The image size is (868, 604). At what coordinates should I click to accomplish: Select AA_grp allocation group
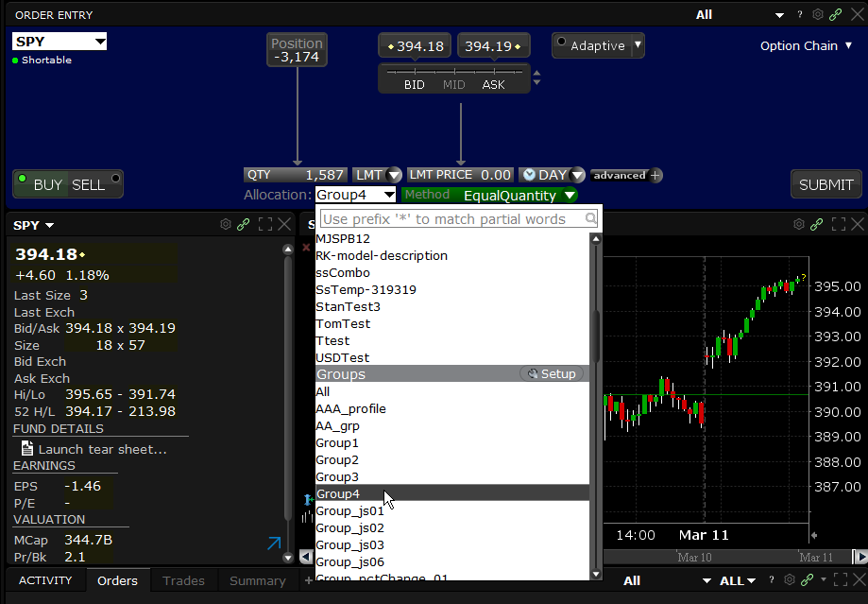coord(452,426)
